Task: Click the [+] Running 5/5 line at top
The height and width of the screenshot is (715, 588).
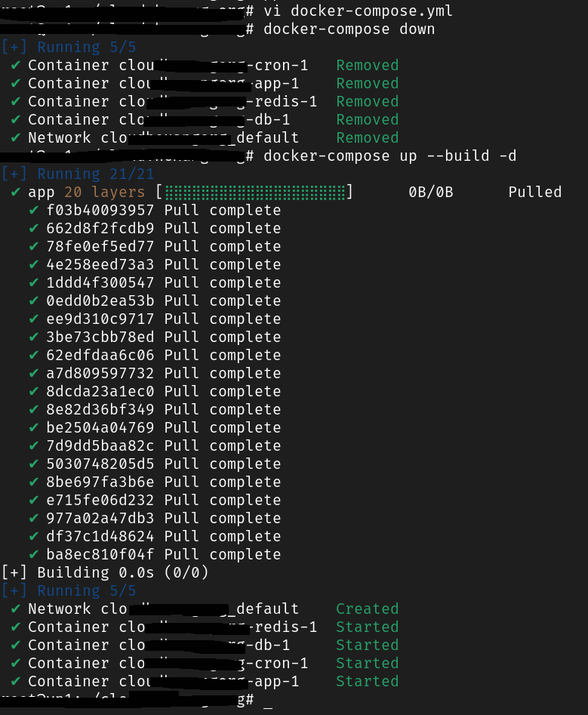Action: 69,47
